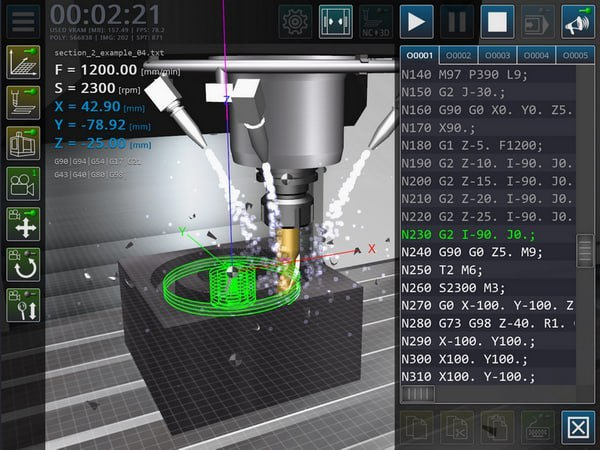
Task: Select the camera view icon
Action: point(23,183)
